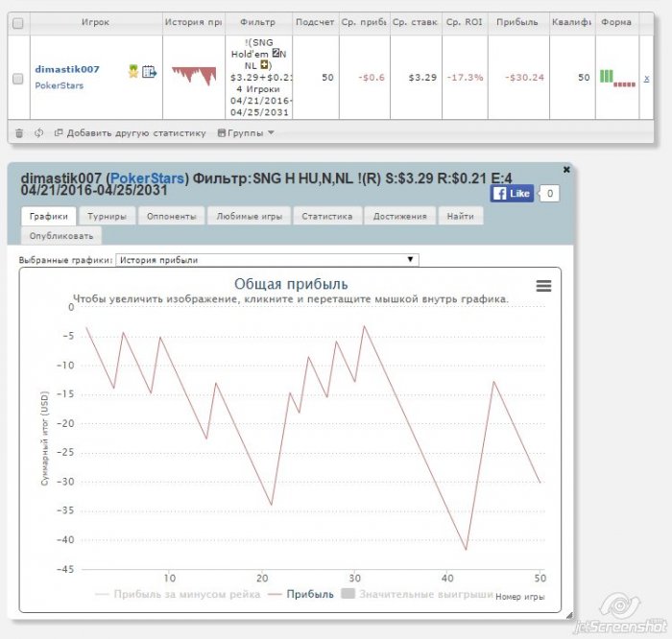Sort by Фильтр column header
672x639 pixels.
[x=258, y=22]
